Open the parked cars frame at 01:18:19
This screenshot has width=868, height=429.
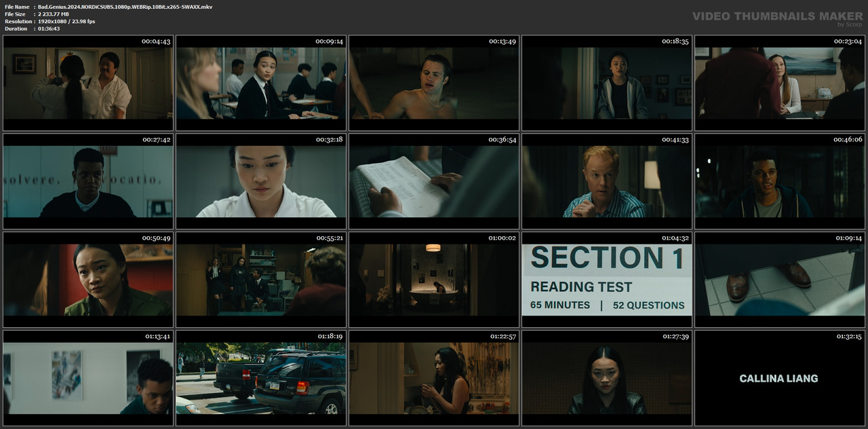pos(261,378)
